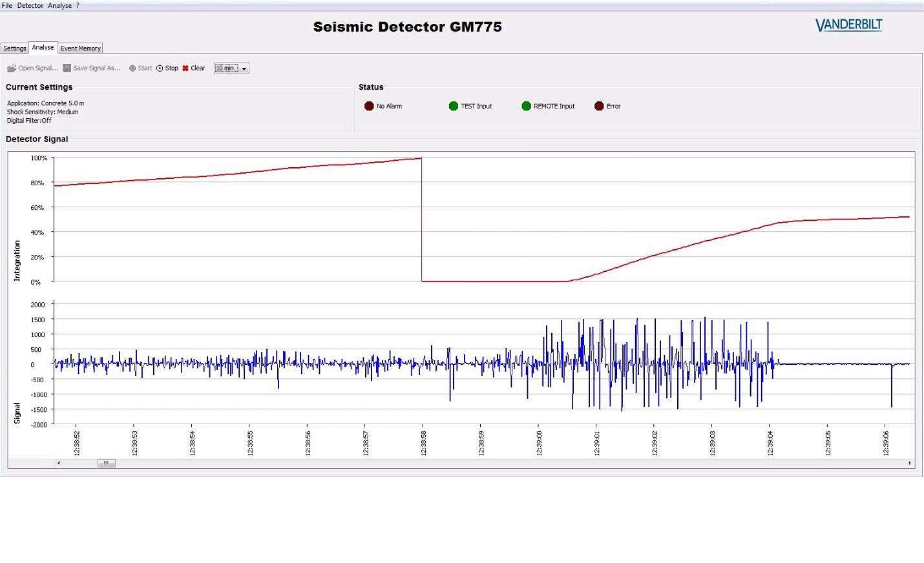Click the 100% integration axis label

pyautogui.click(x=39, y=158)
